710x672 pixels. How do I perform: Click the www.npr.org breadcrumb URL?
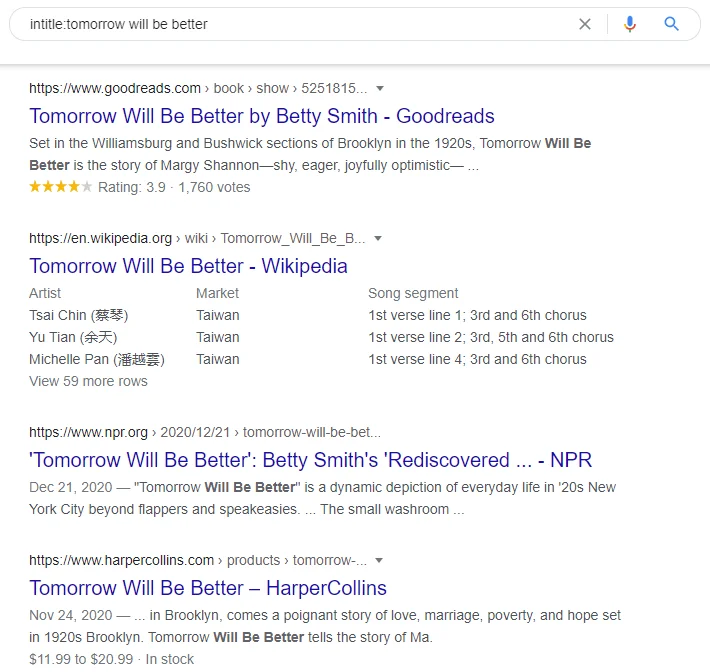pos(88,432)
